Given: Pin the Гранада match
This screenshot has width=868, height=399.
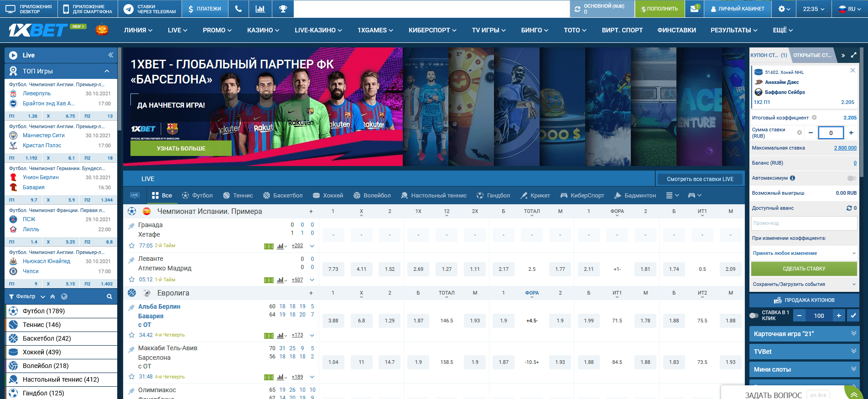Looking at the screenshot, I should [131, 226].
